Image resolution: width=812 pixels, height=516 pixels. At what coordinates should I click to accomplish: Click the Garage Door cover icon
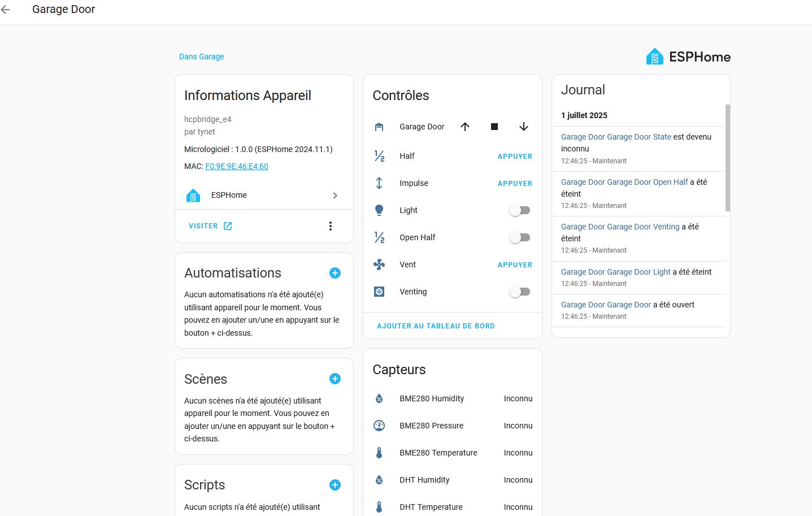click(379, 127)
